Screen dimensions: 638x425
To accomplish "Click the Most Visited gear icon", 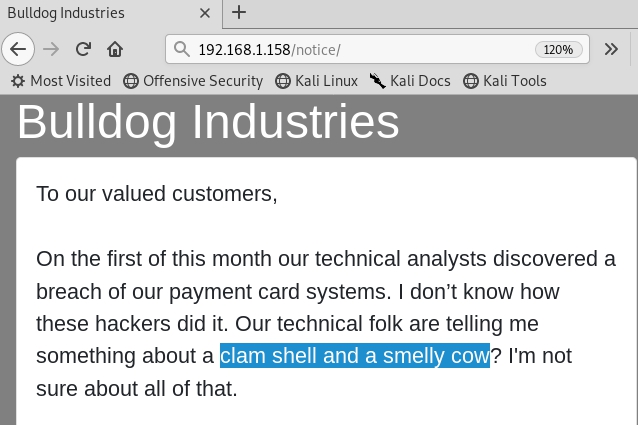I will 18,81.
